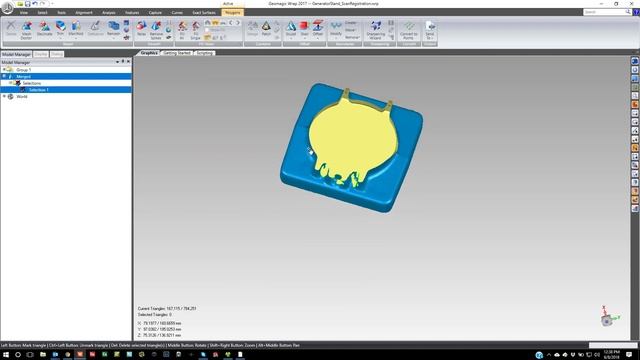The image size is (640, 360).
Task: Select the Dialog panel tab
Action: (57, 54)
